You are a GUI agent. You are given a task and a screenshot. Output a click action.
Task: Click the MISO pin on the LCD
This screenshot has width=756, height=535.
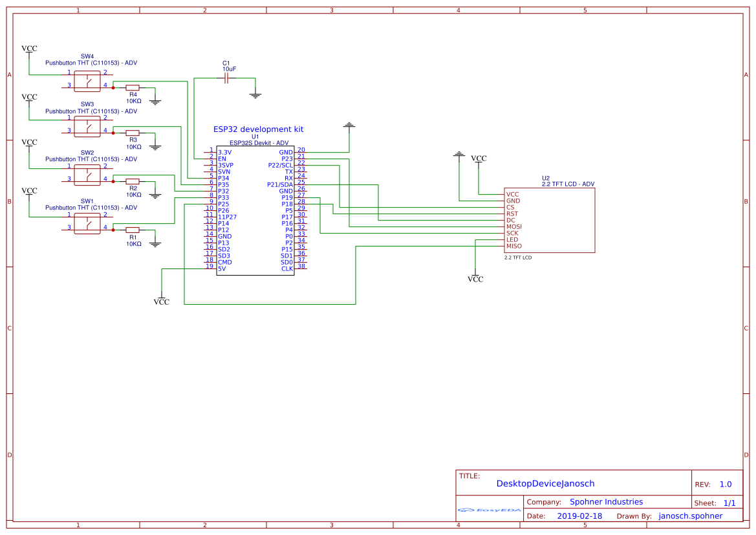point(513,246)
